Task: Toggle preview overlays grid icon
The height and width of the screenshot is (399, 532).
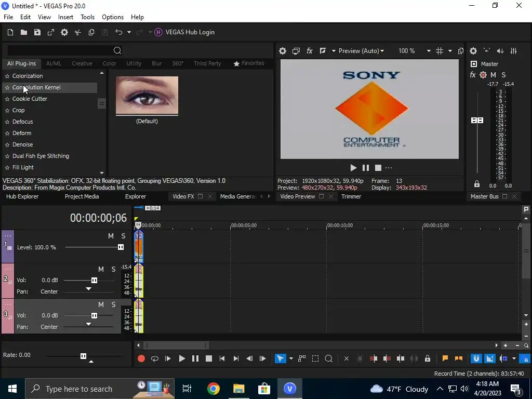Action: (440, 51)
